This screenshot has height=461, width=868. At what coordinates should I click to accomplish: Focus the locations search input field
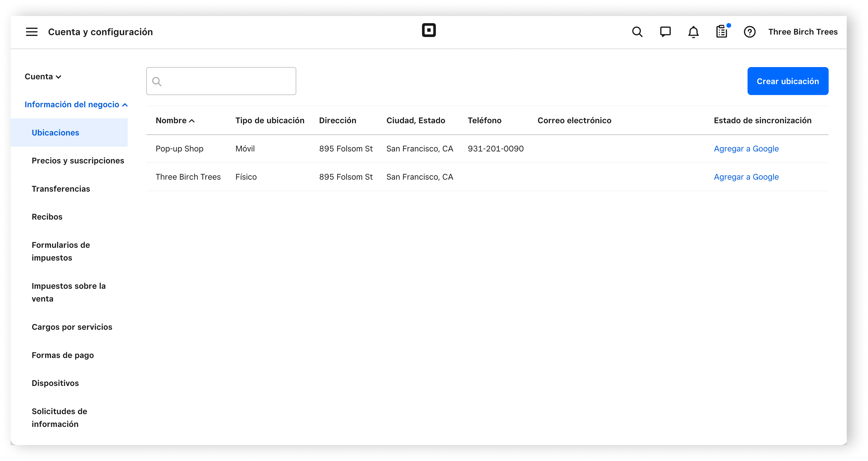click(226, 81)
